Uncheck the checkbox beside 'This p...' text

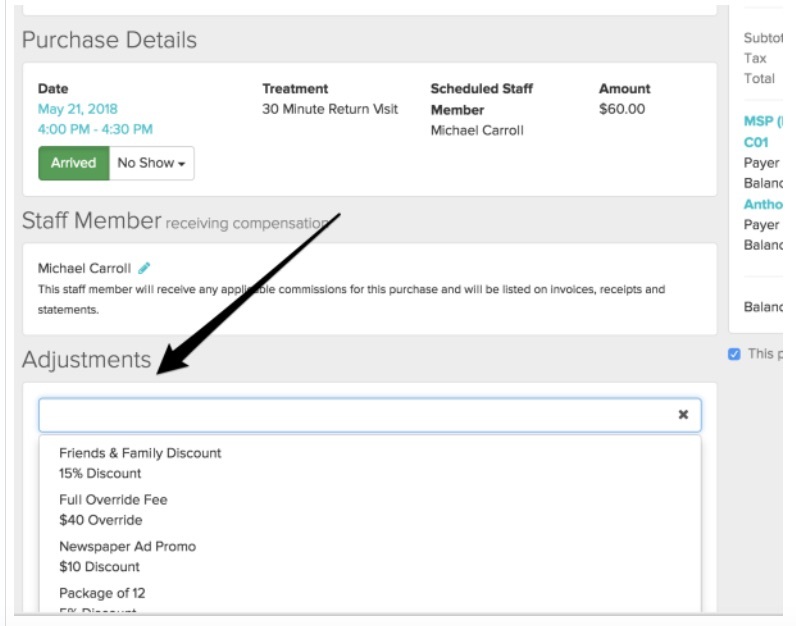735,354
